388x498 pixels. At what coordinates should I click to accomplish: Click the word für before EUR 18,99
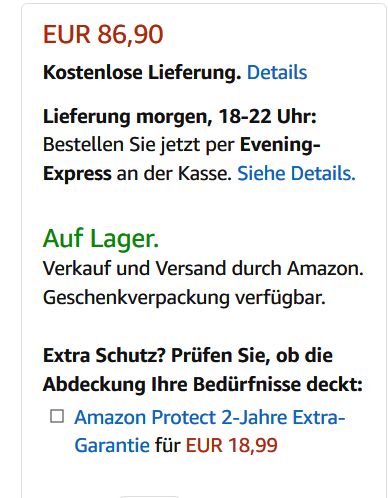point(168,445)
